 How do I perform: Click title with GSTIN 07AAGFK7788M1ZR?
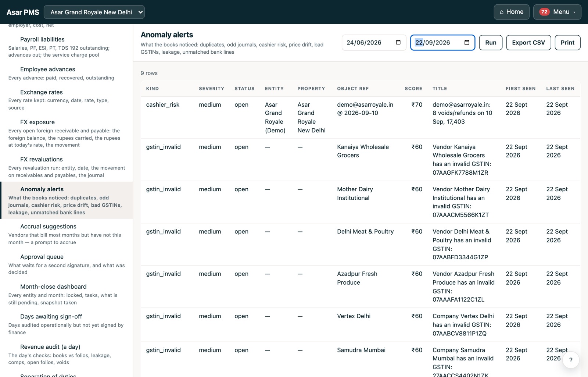coord(462,160)
